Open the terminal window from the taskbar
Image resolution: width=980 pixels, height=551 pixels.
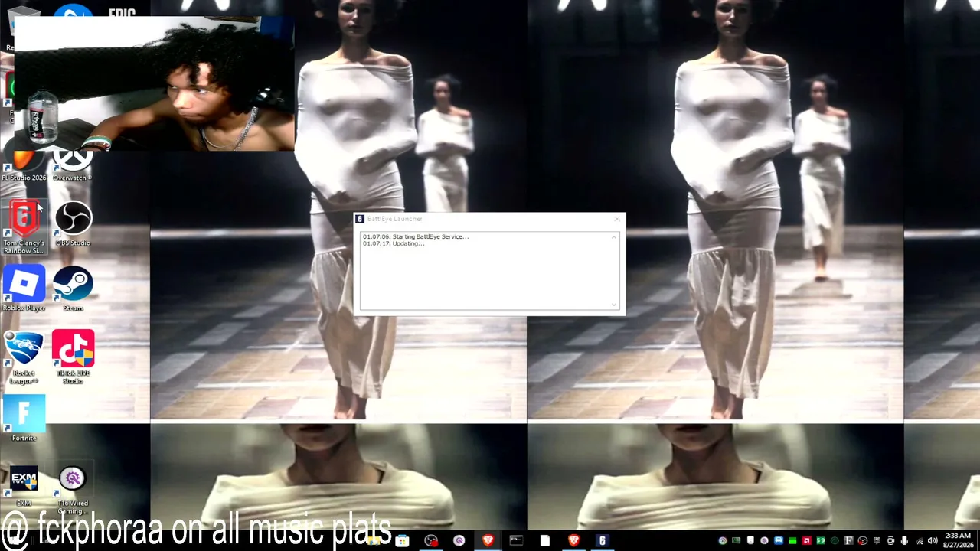[516, 541]
